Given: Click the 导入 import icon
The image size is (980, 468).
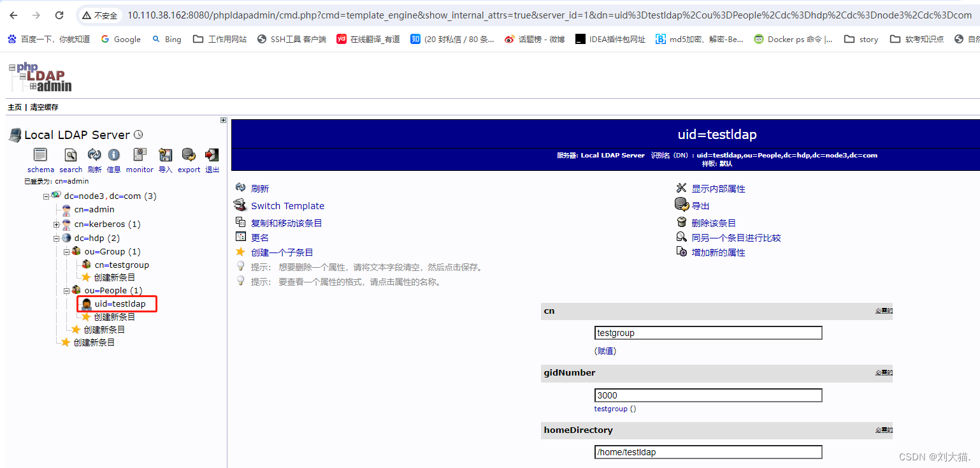Looking at the screenshot, I should tap(166, 155).
